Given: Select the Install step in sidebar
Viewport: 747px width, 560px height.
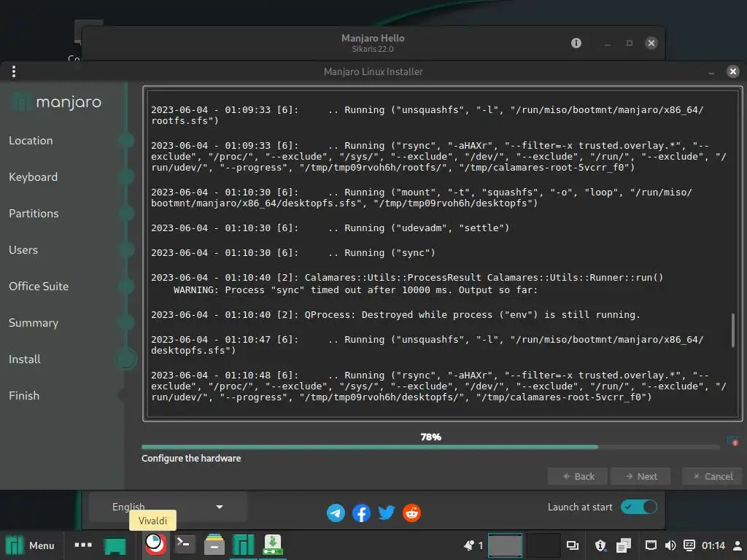Looking at the screenshot, I should tap(25, 359).
